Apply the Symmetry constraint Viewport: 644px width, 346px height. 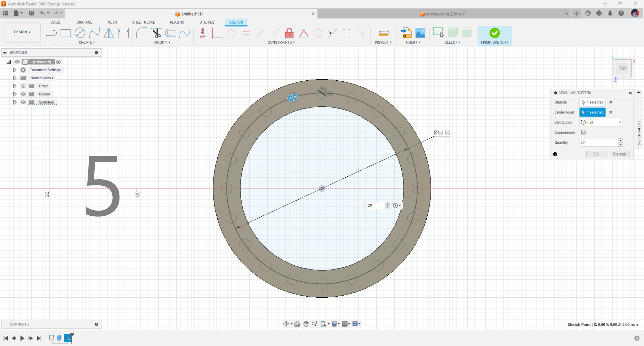point(347,33)
